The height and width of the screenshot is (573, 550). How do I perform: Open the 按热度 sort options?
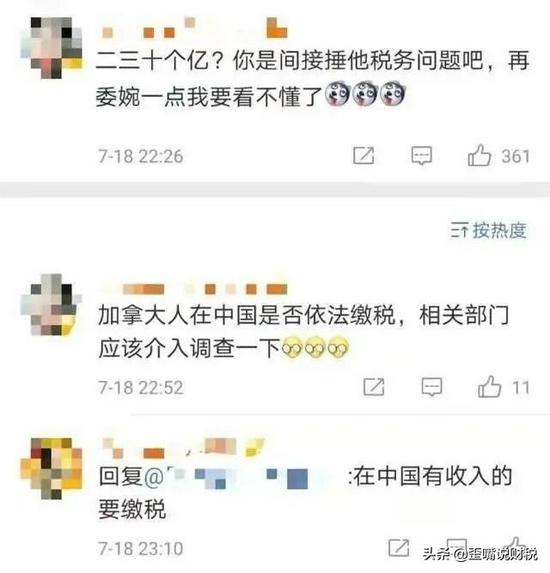click(x=489, y=230)
